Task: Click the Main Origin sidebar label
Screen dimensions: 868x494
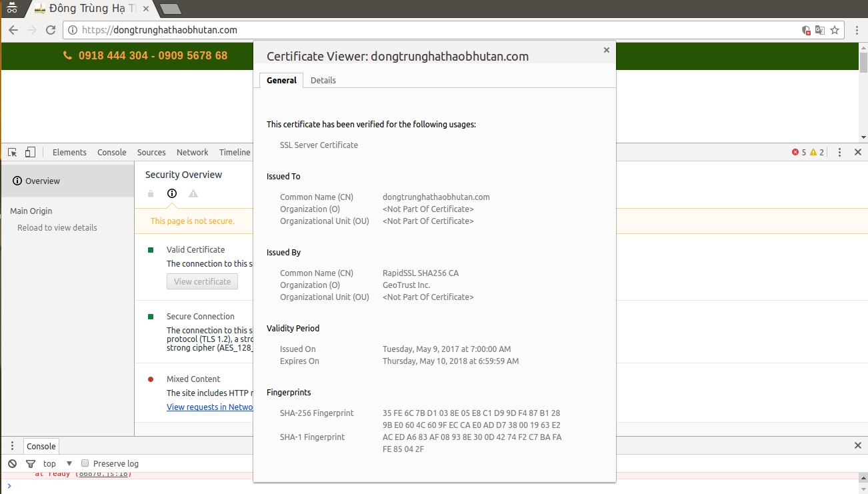Action: 31,211
